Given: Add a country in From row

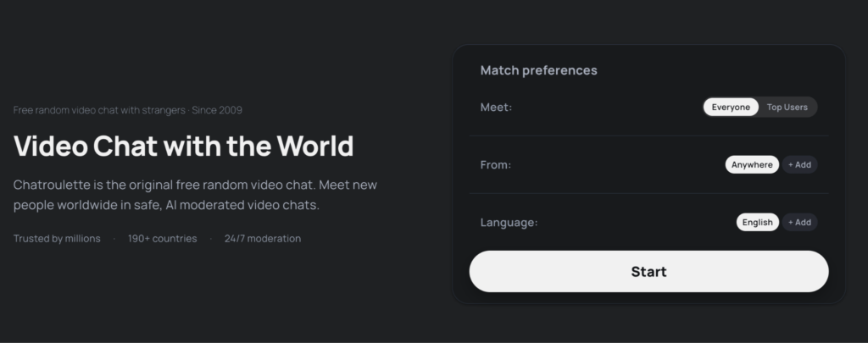Looking at the screenshot, I should tap(799, 165).
